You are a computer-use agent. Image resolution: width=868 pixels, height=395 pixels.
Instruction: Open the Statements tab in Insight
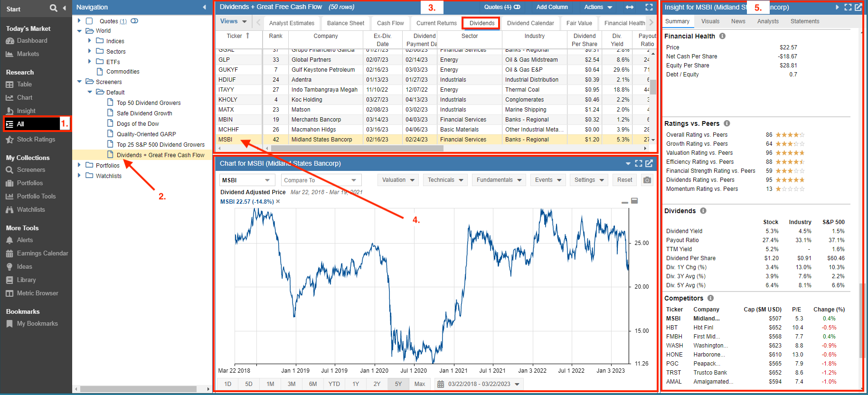click(x=805, y=21)
